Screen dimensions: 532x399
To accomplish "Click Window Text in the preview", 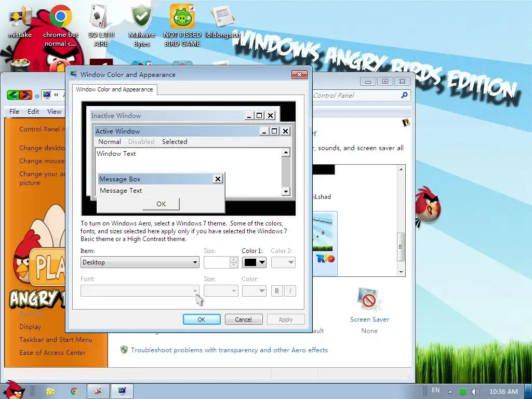I will coord(116,153).
